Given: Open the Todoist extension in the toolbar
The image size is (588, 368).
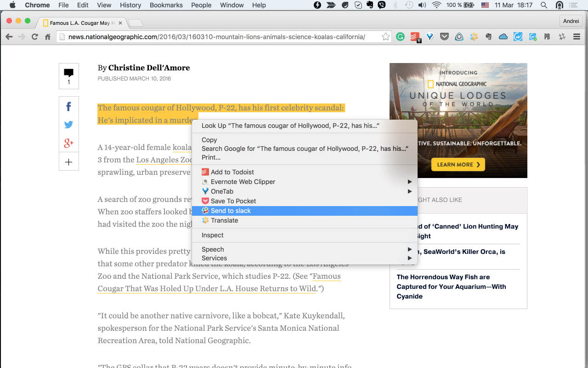Looking at the screenshot, I should pyautogui.click(x=415, y=37).
